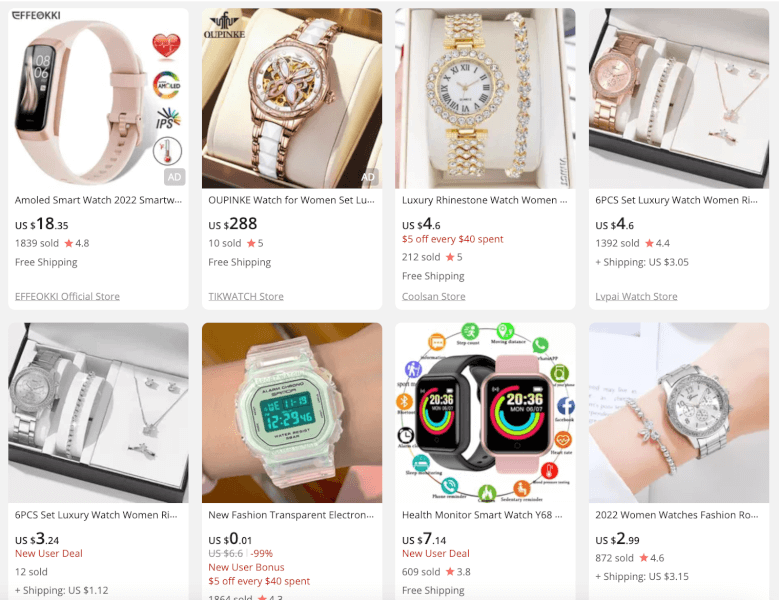
Task: View the silver 6PCS set watch thumbnail
Action: 98,413
